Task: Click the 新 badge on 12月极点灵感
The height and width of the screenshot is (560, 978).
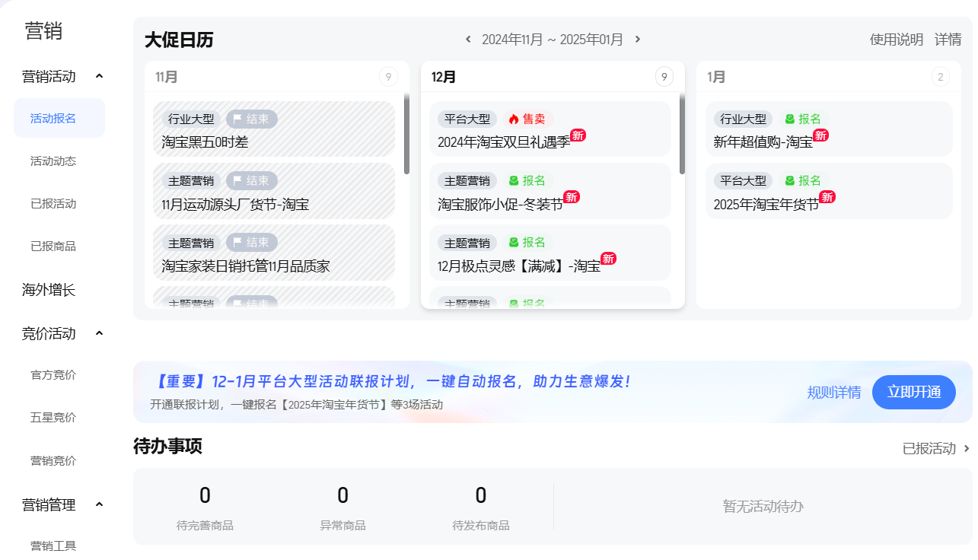Action: (608, 259)
